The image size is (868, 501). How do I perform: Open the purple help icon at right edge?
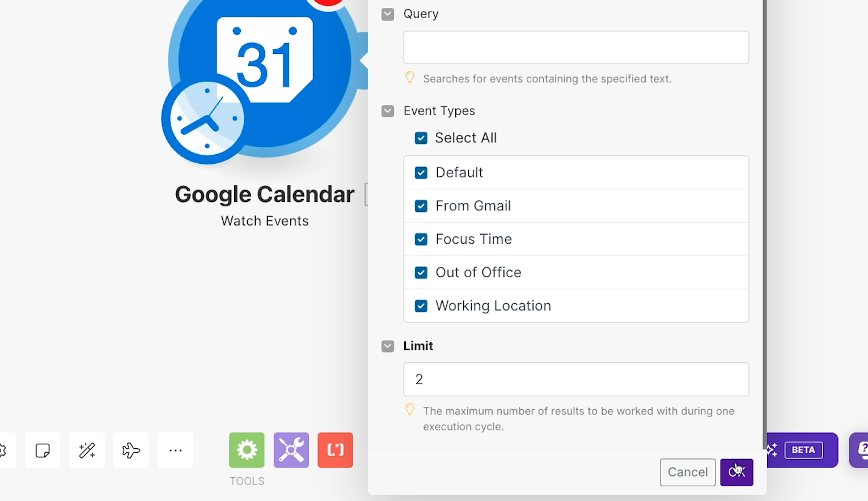coord(859,450)
